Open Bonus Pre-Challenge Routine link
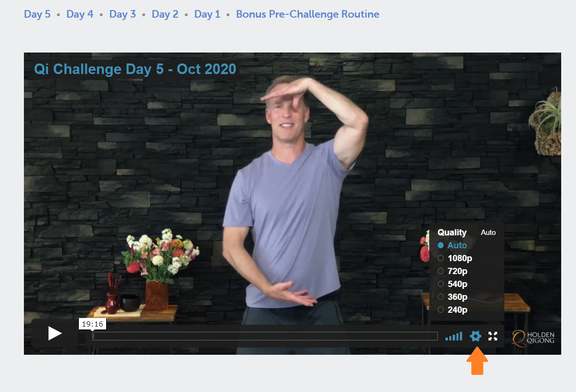 308,14
